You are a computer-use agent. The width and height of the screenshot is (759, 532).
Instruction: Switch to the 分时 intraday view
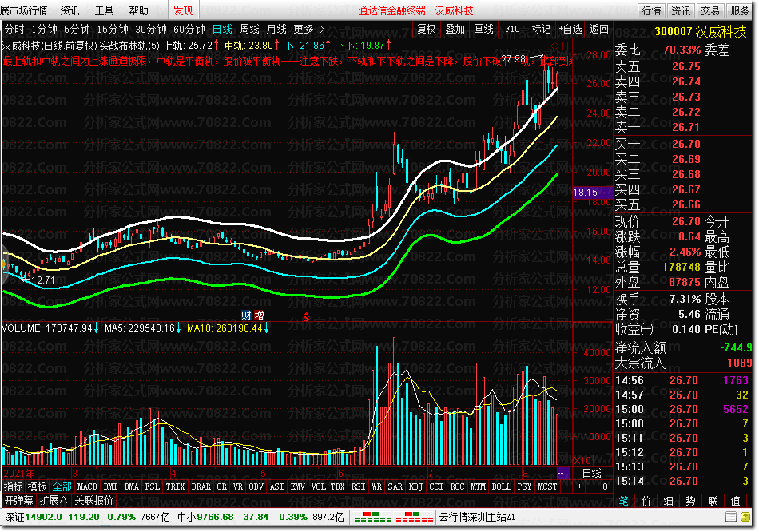(x=14, y=30)
